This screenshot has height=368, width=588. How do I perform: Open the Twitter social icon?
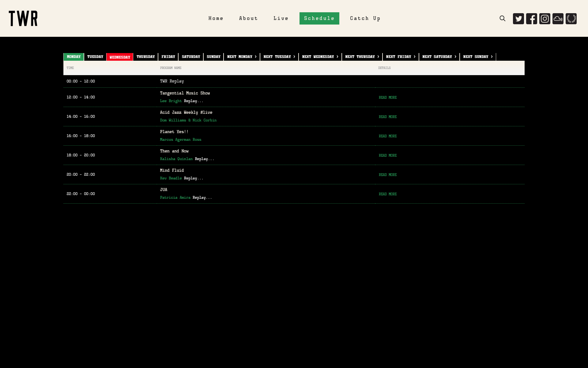(x=518, y=18)
